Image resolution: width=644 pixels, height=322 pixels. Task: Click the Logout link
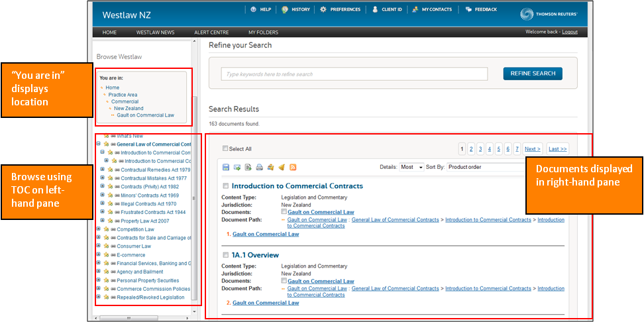pos(570,32)
